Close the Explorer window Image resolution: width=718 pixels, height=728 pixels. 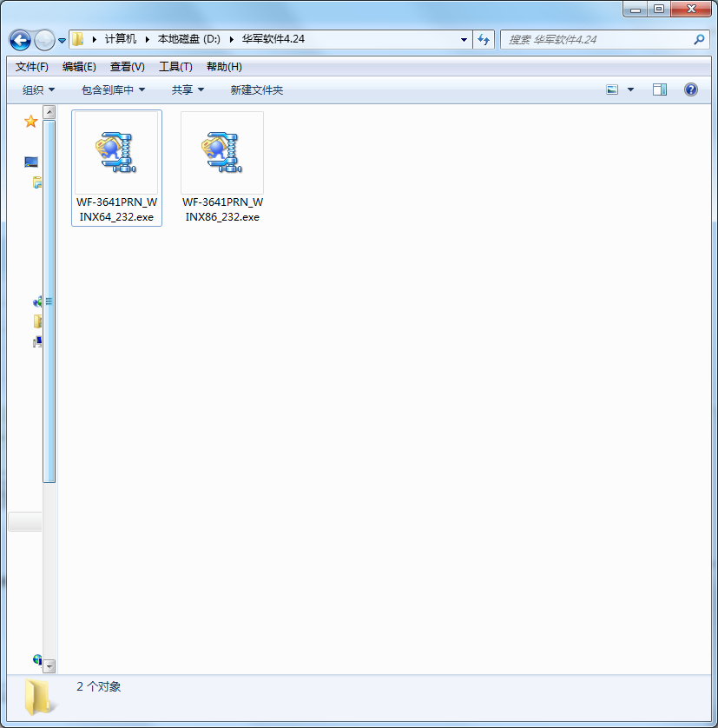point(691,10)
